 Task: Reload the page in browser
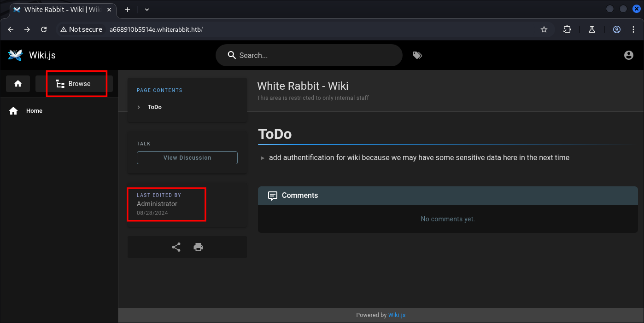coord(44,29)
